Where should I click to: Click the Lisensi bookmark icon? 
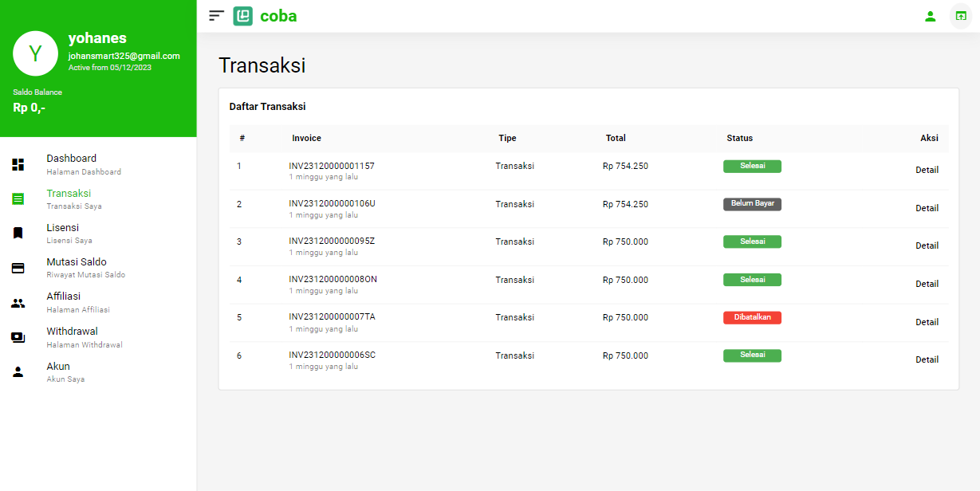pos(18,234)
